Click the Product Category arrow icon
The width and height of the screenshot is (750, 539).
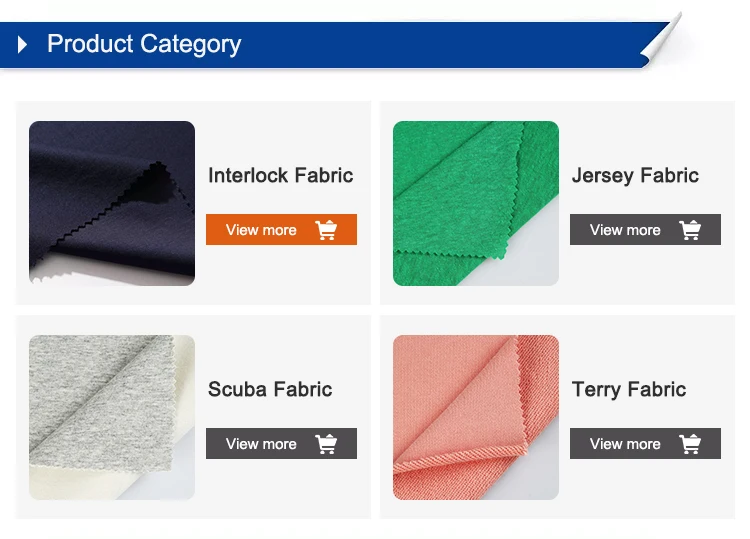23,45
